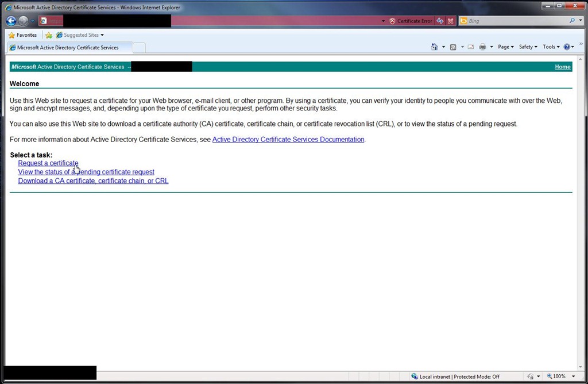Click the Add to Favorites Bar star icon

[49, 35]
